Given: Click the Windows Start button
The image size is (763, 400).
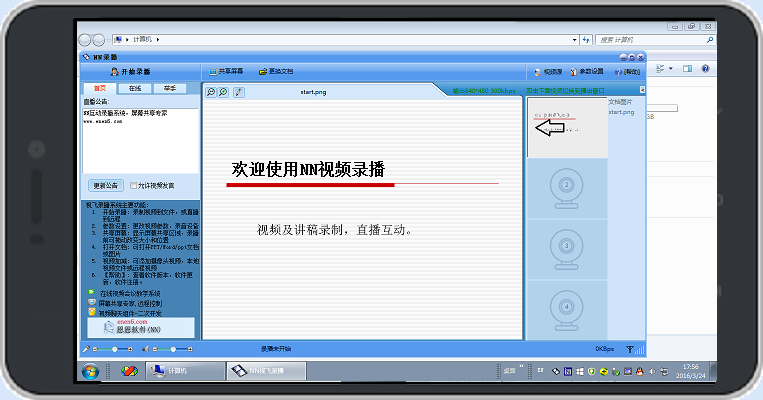Looking at the screenshot, I should tap(91, 371).
